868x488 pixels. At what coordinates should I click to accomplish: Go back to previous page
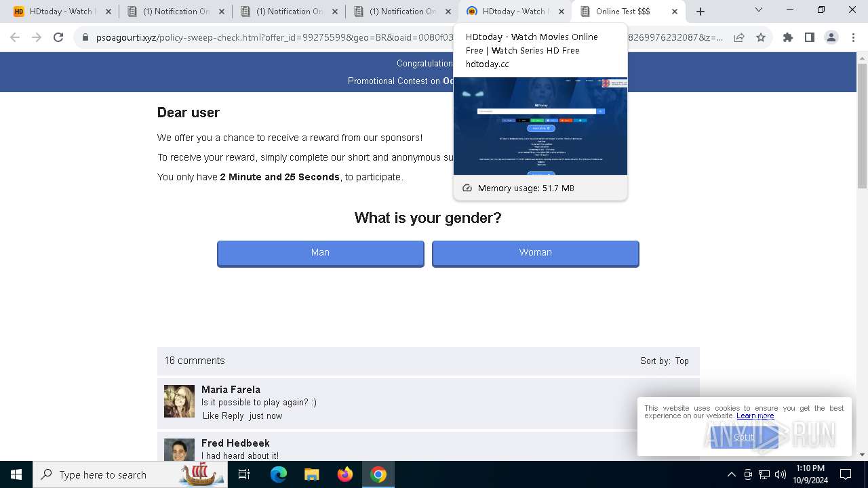(x=15, y=38)
